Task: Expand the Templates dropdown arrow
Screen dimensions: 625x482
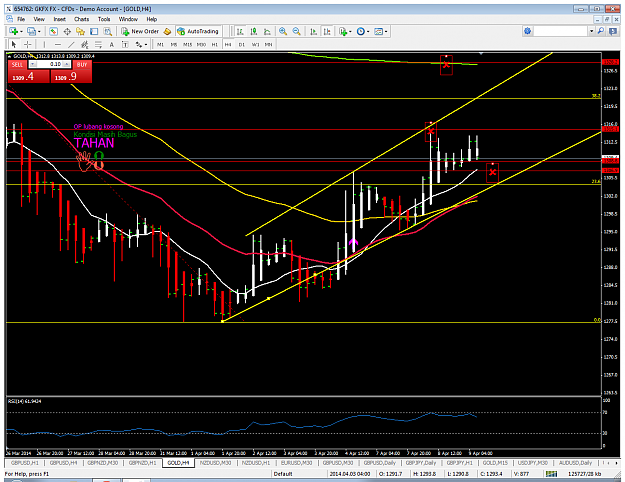Action: (386, 31)
